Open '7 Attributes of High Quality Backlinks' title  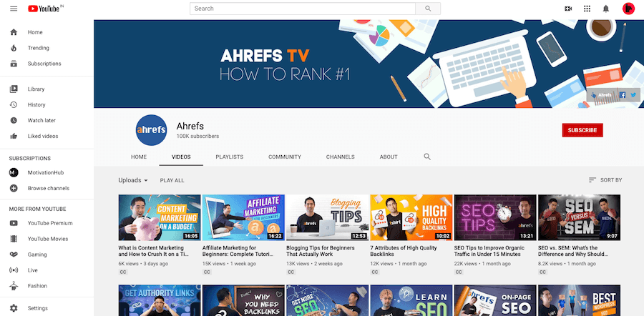[x=404, y=251]
